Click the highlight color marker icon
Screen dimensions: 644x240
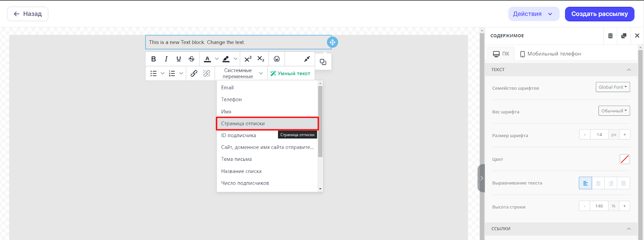click(x=226, y=59)
